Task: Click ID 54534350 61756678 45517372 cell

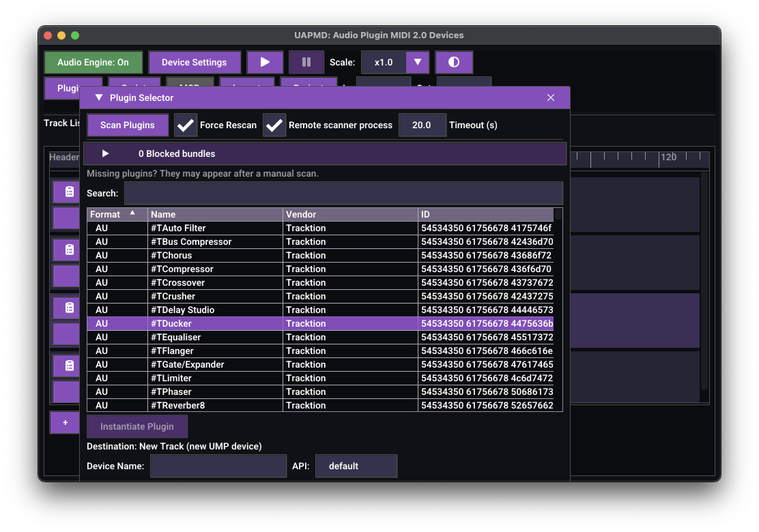Action: tap(487, 337)
